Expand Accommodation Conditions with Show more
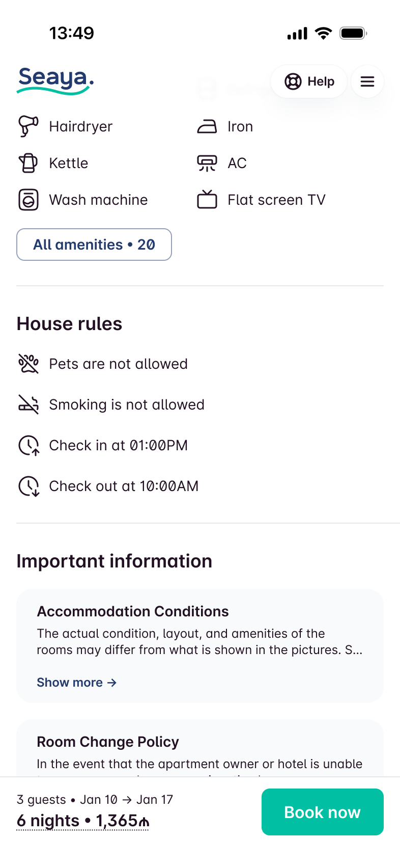The width and height of the screenshot is (400, 868). [x=76, y=682]
